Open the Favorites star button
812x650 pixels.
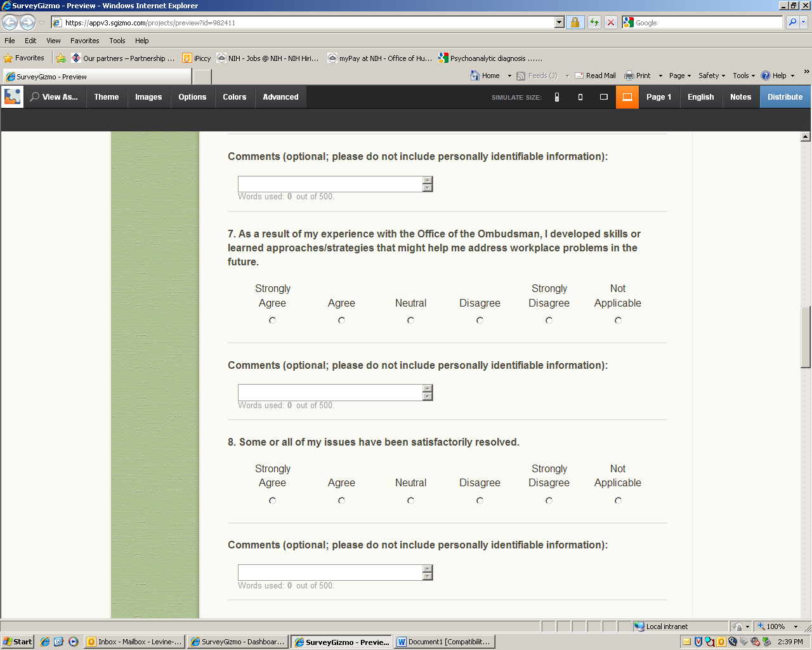tap(24, 58)
